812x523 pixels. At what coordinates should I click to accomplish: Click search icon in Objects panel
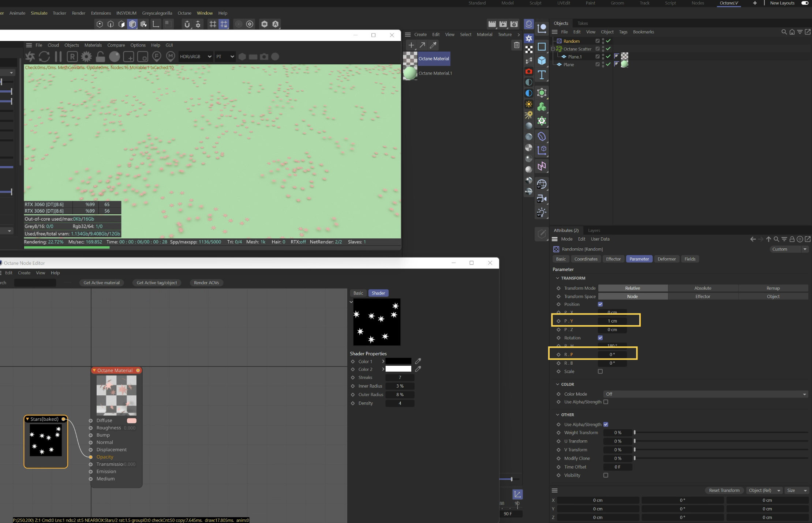tap(784, 32)
